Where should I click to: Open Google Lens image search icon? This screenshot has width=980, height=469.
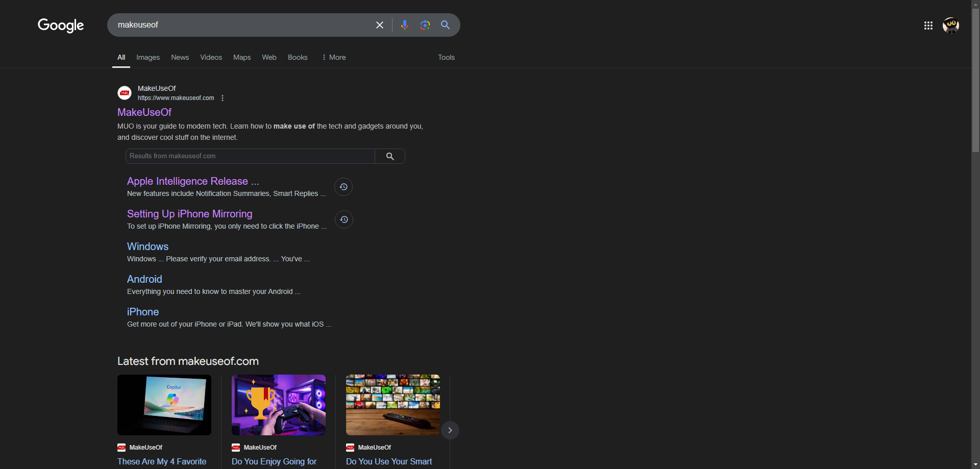pyautogui.click(x=425, y=25)
